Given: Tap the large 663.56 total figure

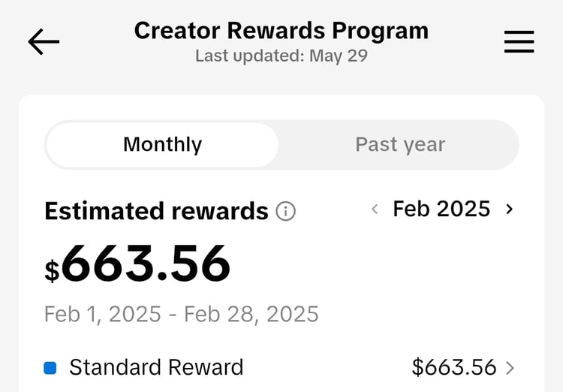Looking at the screenshot, I should 146,264.
